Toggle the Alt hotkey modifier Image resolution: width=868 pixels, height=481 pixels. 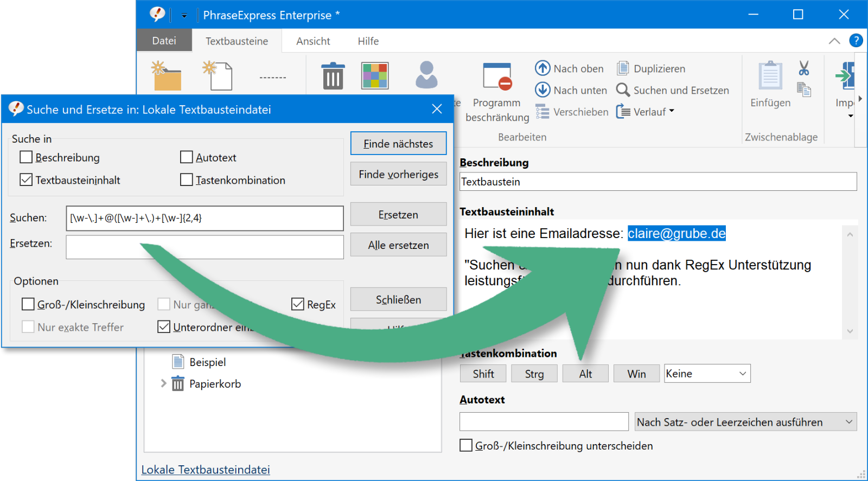[x=585, y=374]
